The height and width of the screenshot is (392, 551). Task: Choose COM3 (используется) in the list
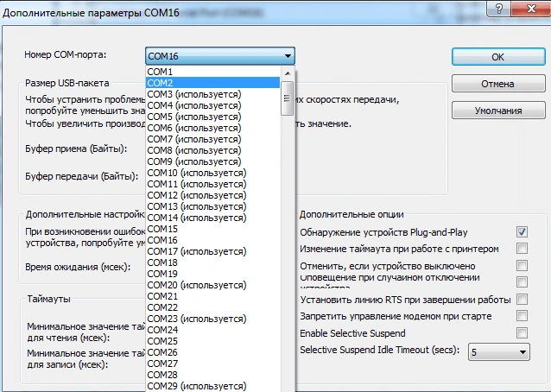pyautogui.click(x=213, y=94)
